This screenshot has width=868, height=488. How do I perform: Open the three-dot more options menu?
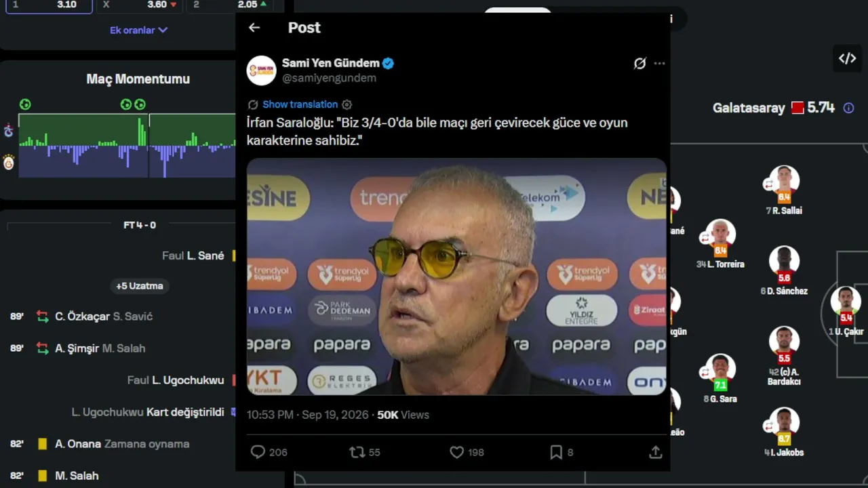659,63
